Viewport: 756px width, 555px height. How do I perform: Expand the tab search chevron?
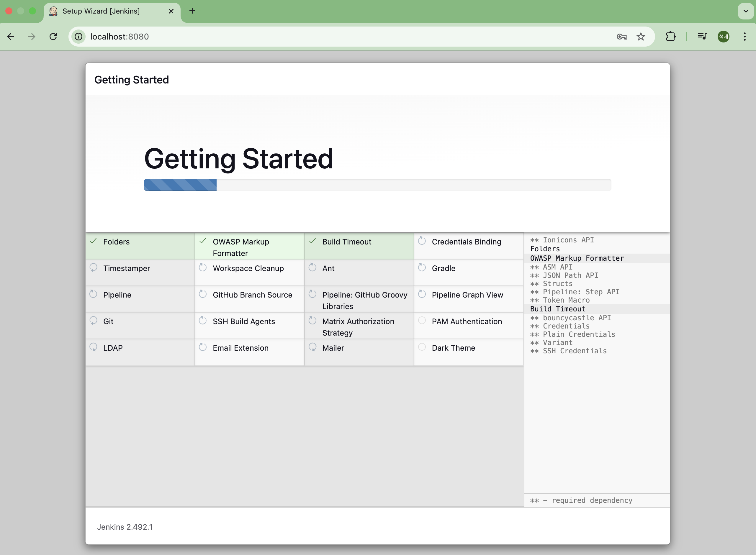pyautogui.click(x=746, y=11)
